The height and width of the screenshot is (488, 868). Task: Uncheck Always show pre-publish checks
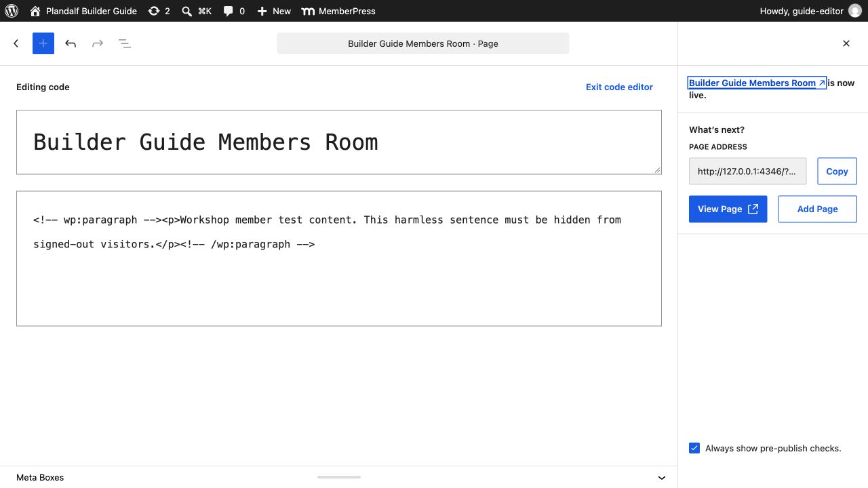[x=694, y=448]
